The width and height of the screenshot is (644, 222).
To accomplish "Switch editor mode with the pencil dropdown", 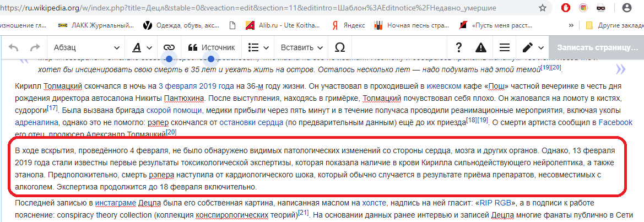I will pos(533,47).
